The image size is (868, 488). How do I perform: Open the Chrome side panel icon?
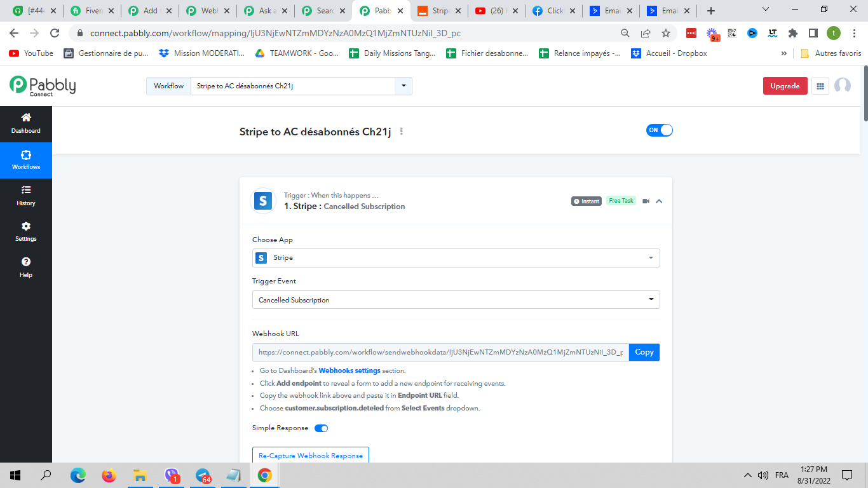pyautogui.click(x=813, y=33)
